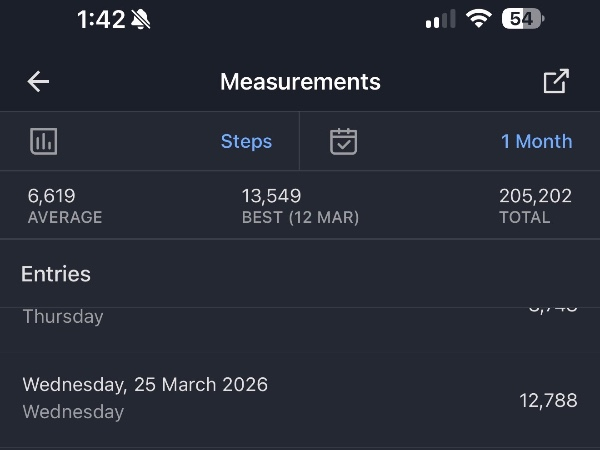Tap the 1:42 clock in status bar
The height and width of the screenshot is (450, 600).
101,20
